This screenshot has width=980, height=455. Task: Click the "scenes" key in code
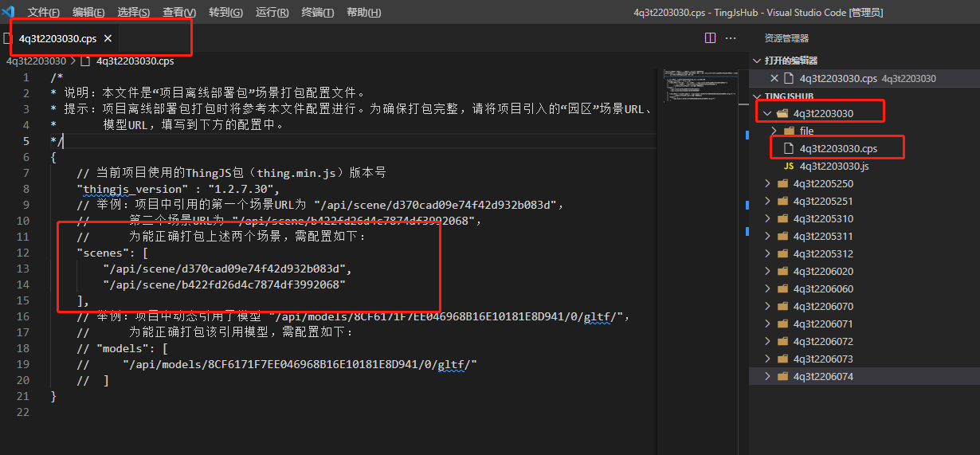pyautogui.click(x=103, y=253)
